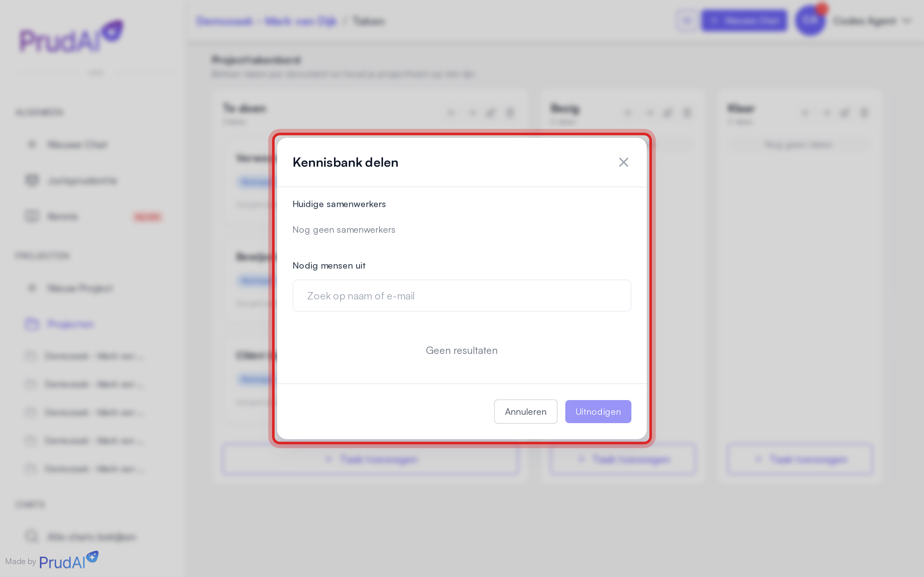Delete the Te doen column via trash icon
This screenshot has width=924, height=577.
click(x=510, y=113)
